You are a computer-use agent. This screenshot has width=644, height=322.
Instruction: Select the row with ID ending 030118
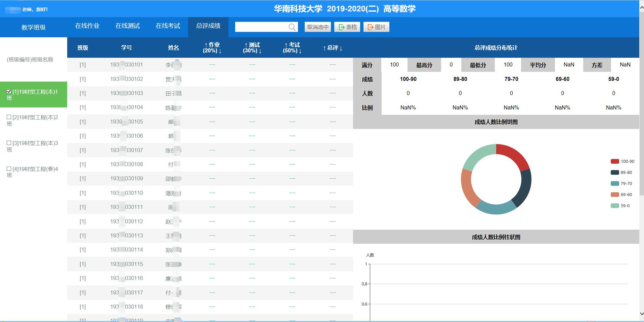pos(210,307)
